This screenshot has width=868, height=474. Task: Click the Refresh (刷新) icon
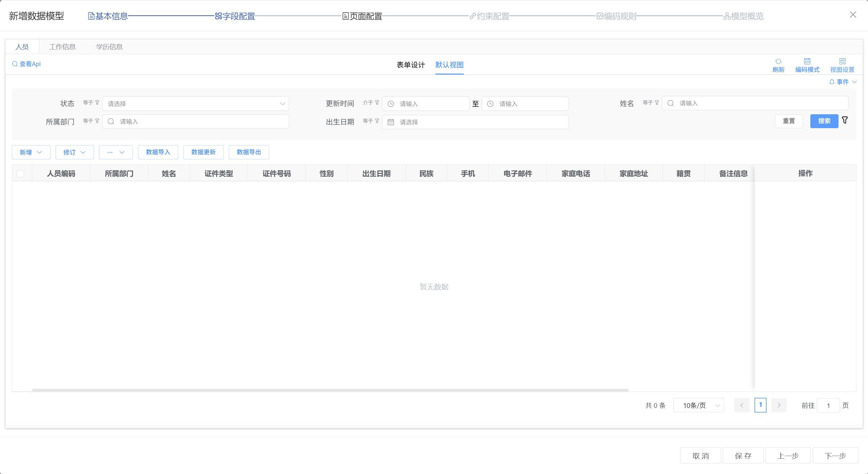[x=778, y=62]
